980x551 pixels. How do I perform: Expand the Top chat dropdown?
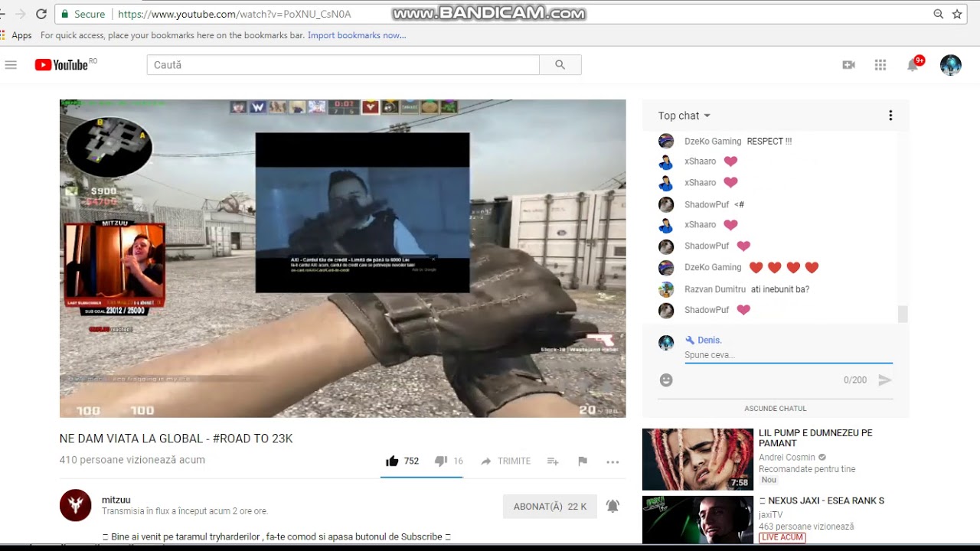(x=684, y=116)
